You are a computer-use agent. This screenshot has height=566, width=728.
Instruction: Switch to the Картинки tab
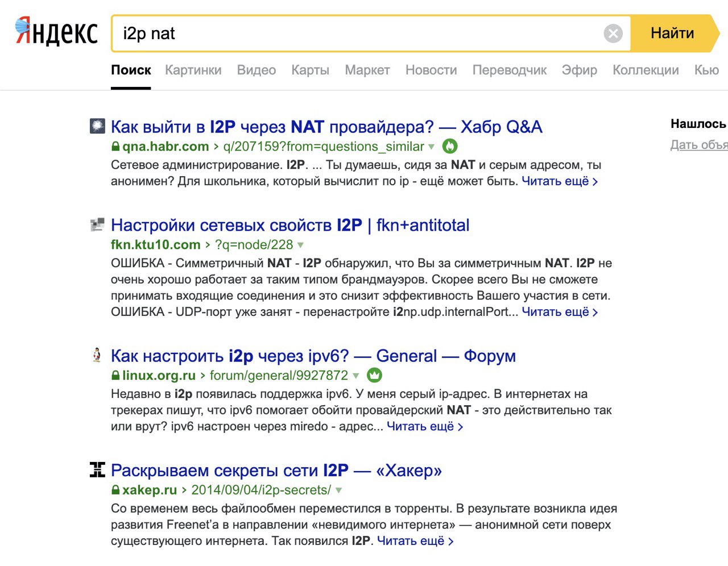[x=193, y=70]
